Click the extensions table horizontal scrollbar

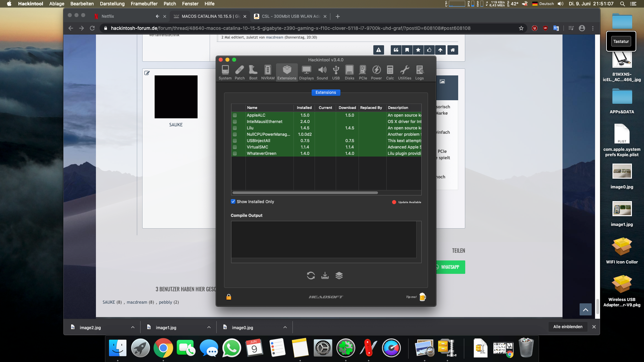pyautogui.click(x=305, y=193)
